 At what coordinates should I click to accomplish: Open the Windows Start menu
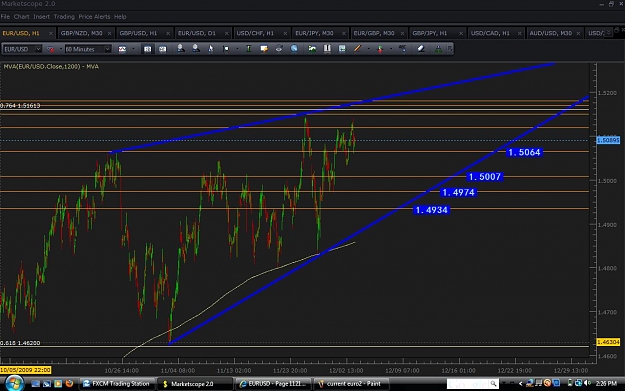14,383
